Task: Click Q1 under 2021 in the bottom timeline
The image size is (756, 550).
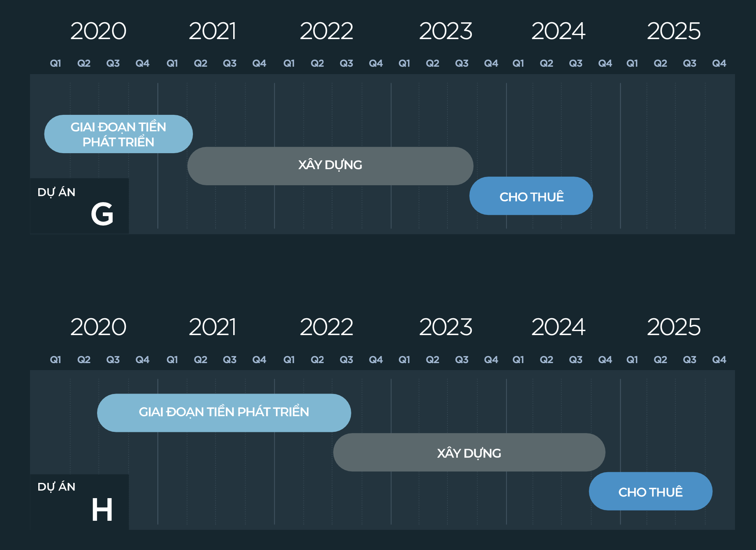Action: click(x=172, y=360)
